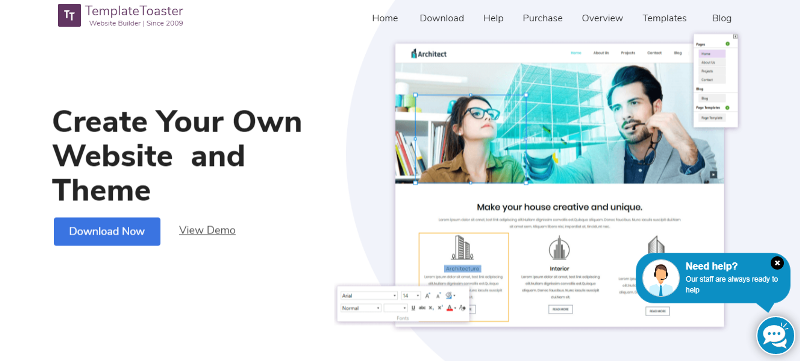The image size is (800, 361).
Task: Click the 'Need help?' popup title
Action: (711, 266)
